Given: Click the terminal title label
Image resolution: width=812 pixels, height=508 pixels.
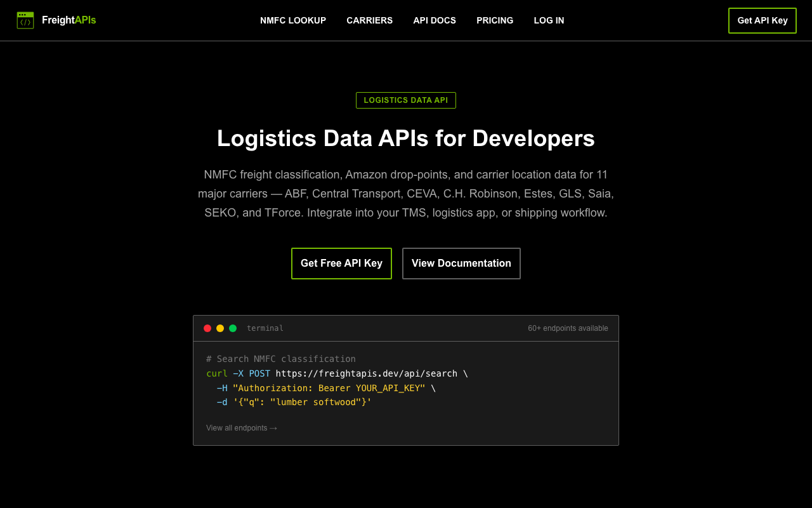Looking at the screenshot, I should [265, 328].
